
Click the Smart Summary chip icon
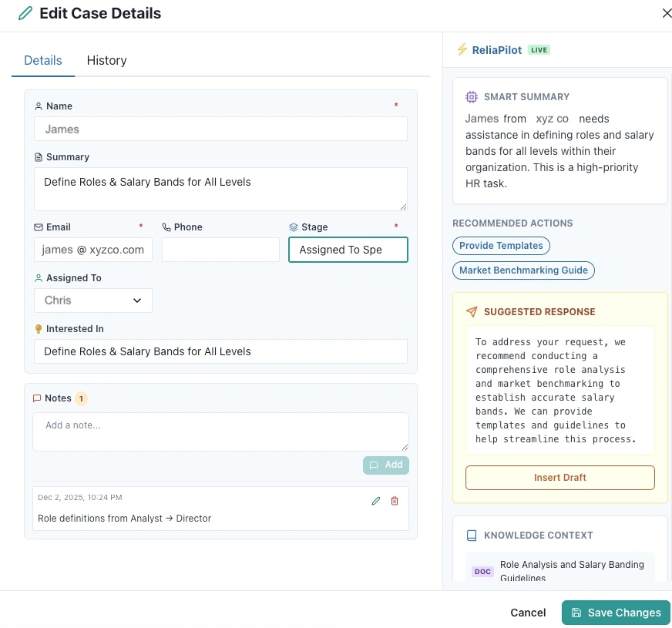[x=471, y=97]
